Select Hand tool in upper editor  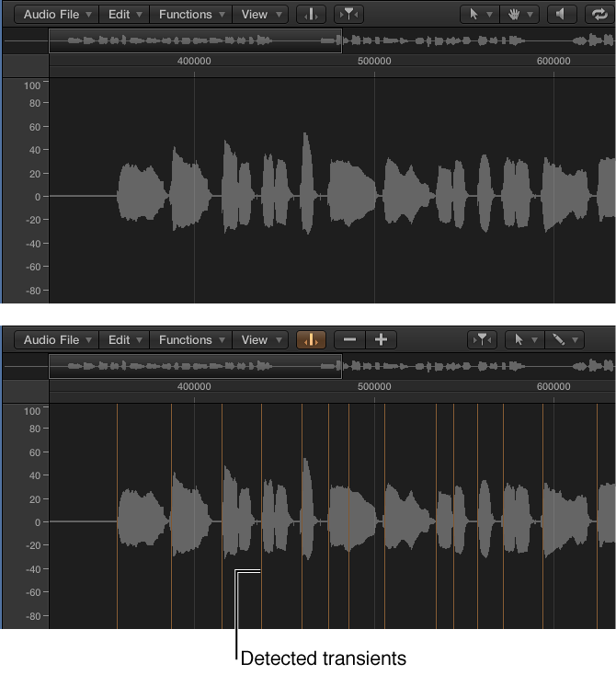(x=514, y=15)
